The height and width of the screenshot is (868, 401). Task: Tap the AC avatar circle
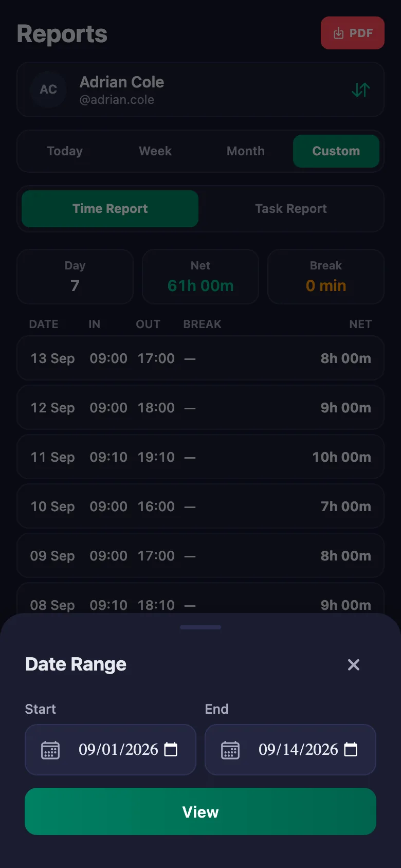point(48,89)
